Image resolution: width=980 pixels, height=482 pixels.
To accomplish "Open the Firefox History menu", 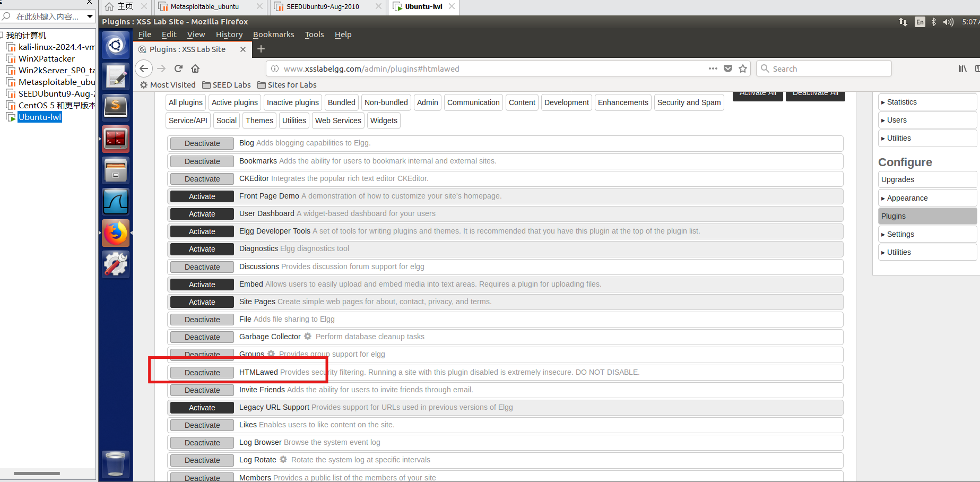I will (229, 35).
